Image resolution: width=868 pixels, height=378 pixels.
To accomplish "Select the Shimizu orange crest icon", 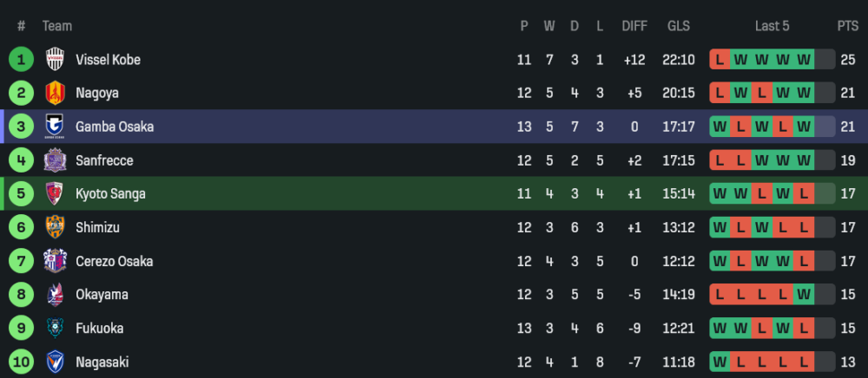I will 55,227.
